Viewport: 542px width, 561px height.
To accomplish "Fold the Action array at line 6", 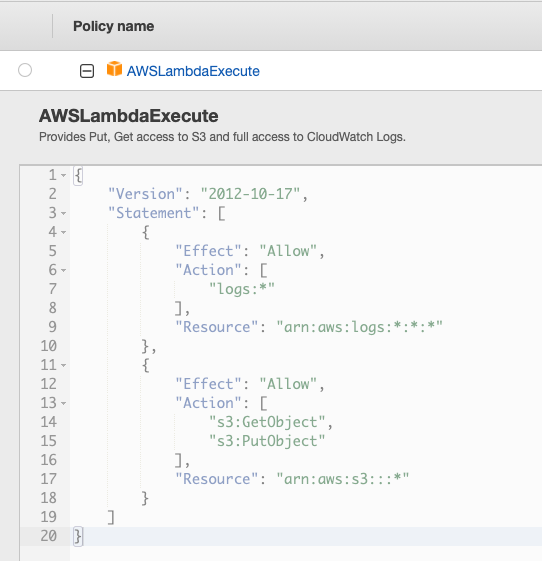I will pos(63,270).
